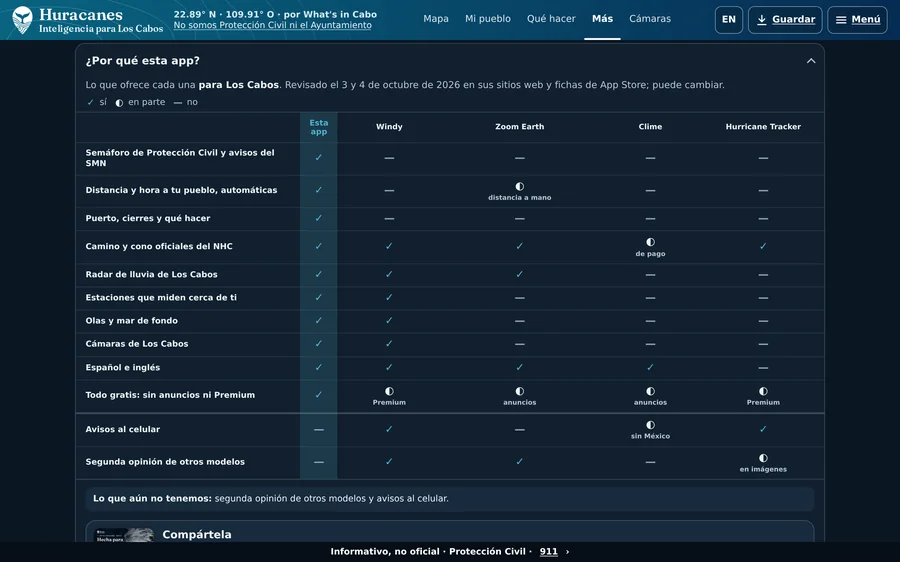Click Windy checkmark in Avisos al celular row
The image size is (900, 562).
(389, 429)
